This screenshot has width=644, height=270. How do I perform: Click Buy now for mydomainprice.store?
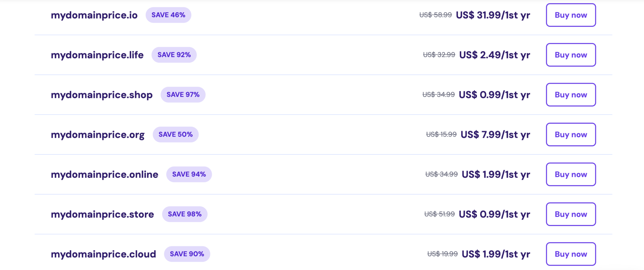point(571,214)
